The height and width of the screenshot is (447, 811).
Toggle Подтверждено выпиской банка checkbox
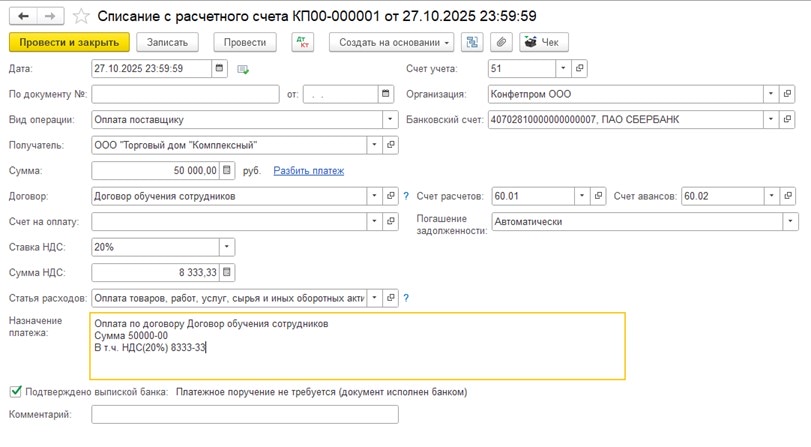point(15,392)
